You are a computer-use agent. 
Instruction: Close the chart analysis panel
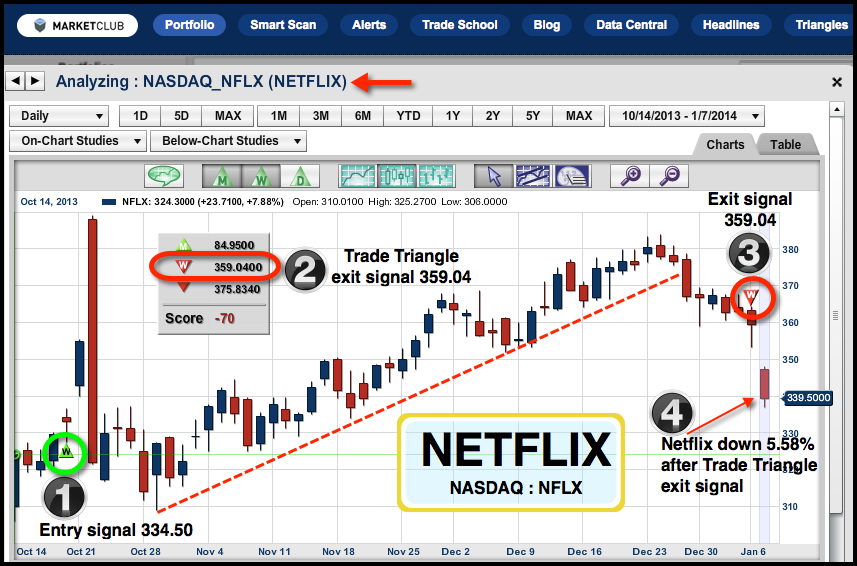click(x=837, y=82)
